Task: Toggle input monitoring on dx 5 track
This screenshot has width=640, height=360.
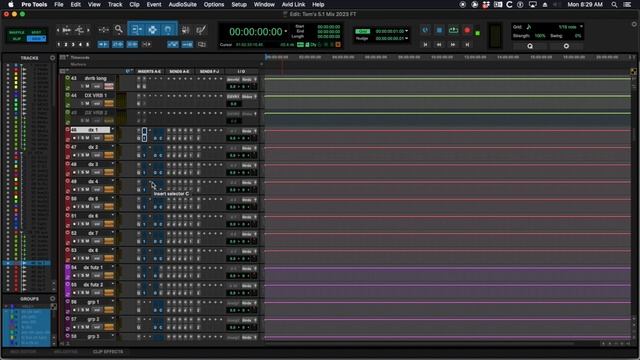Action: click(79, 207)
